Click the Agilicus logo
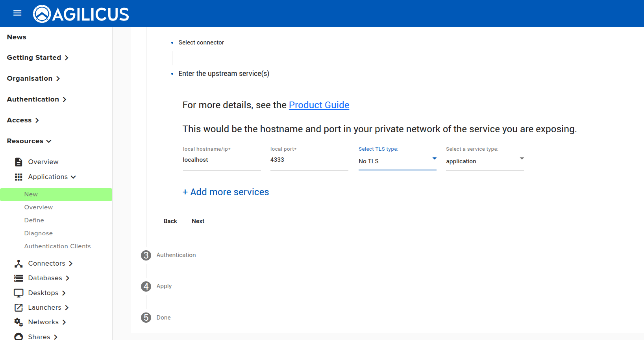 tap(81, 14)
